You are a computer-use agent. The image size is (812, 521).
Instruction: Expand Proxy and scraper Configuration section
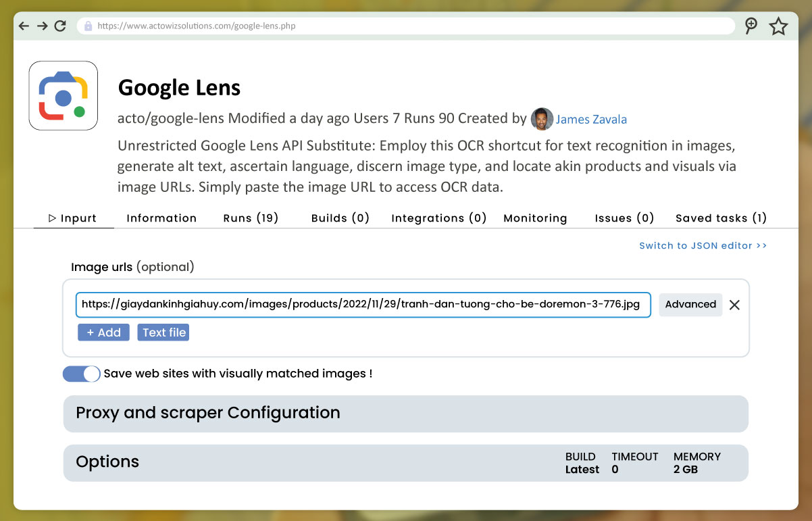pyautogui.click(x=405, y=414)
